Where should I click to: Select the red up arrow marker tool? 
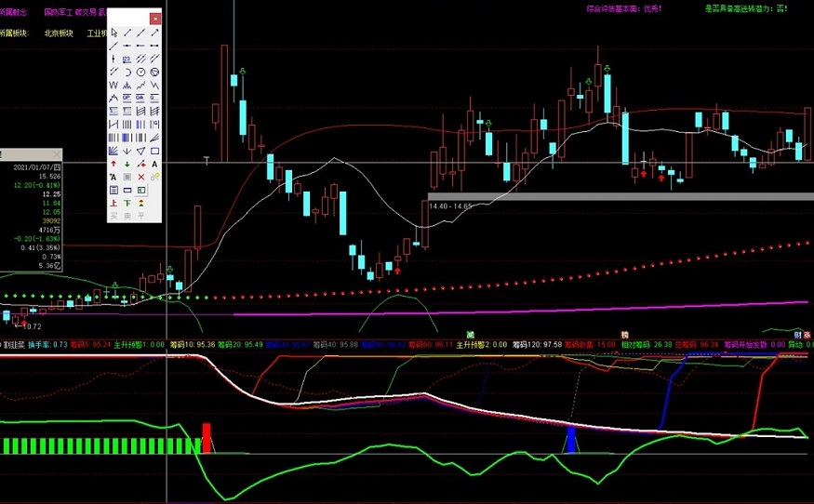(113, 164)
